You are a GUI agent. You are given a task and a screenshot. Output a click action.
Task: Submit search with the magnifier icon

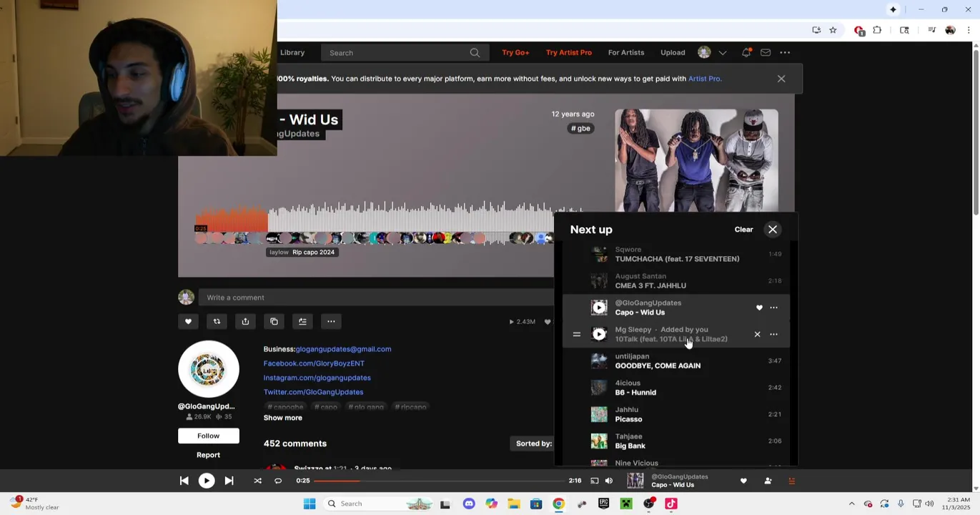475,53
